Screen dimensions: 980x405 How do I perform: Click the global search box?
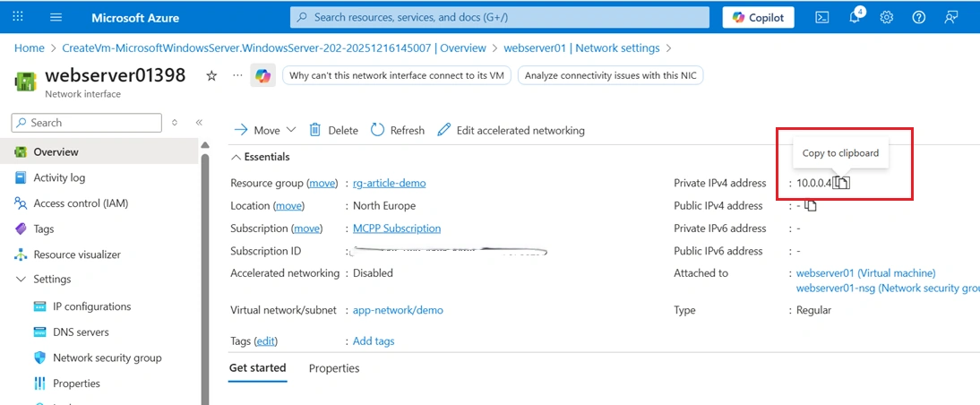[499, 18]
